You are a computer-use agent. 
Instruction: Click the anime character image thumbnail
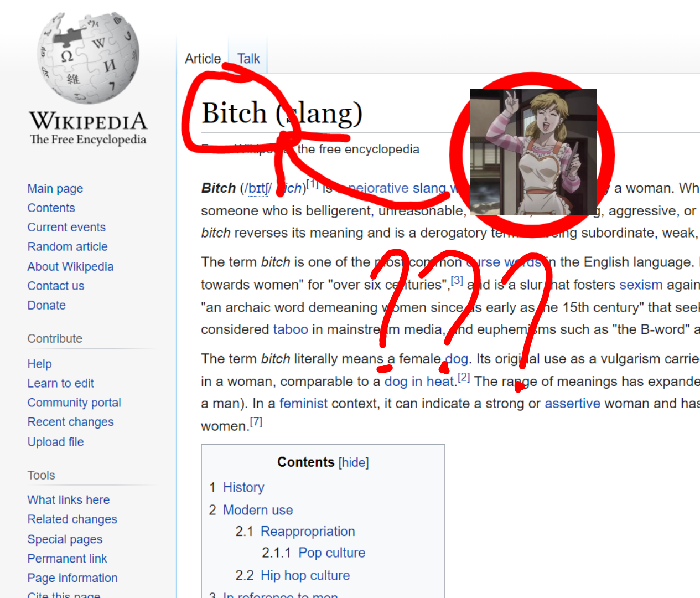(x=533, y=152)
